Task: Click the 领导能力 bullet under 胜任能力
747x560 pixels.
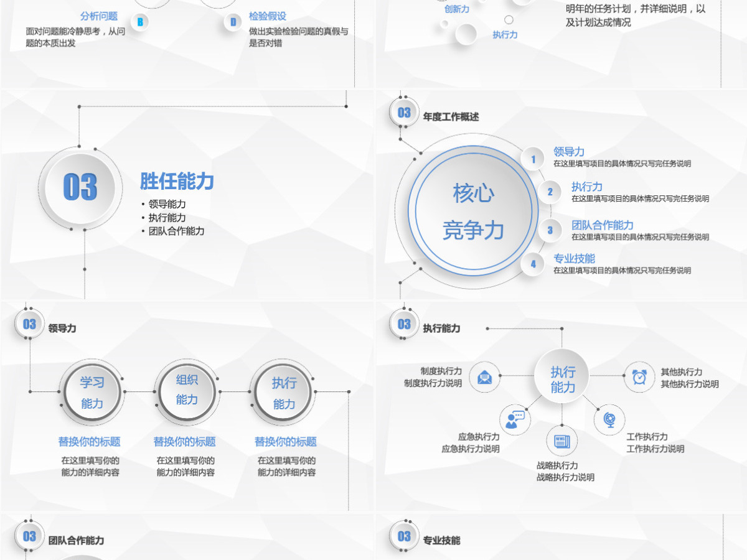Action: click(x=167, y=204)
